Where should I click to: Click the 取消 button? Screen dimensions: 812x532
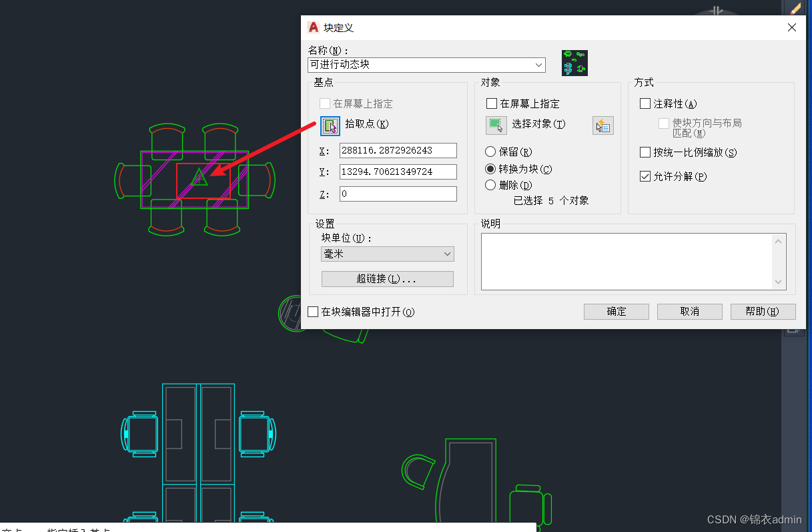[690, 312]
